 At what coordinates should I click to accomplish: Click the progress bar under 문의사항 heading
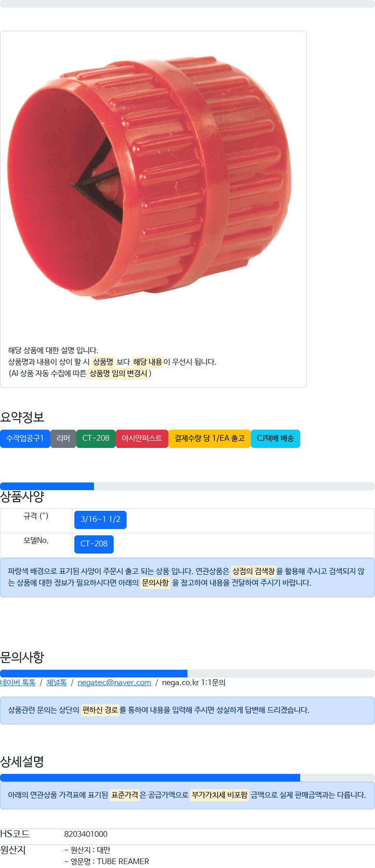[187, 674]
